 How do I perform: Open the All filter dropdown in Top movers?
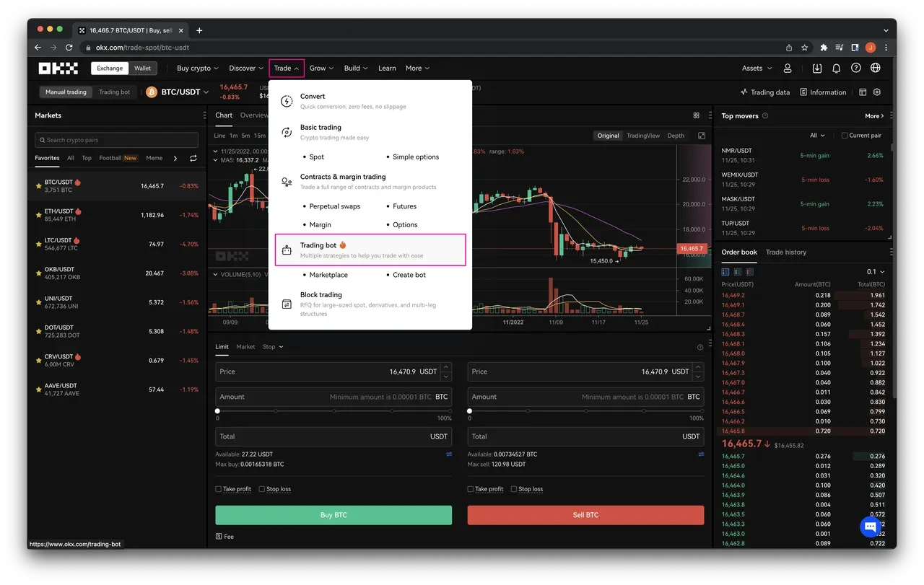[815, 135]
